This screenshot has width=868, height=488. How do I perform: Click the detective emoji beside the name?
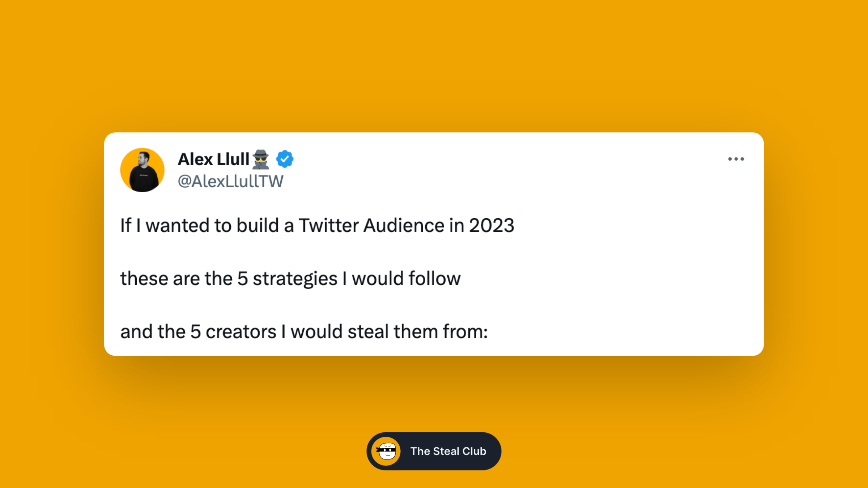pos(261,159)
